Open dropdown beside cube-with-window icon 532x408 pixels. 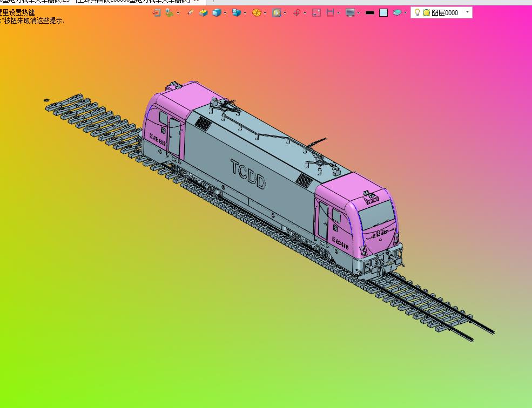pyautogui.click(x=245, y=13)
